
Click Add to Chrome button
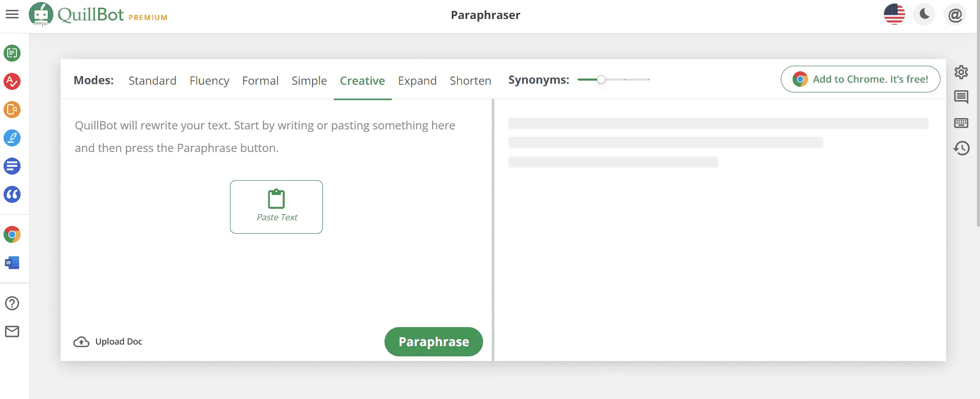(860, 79)
